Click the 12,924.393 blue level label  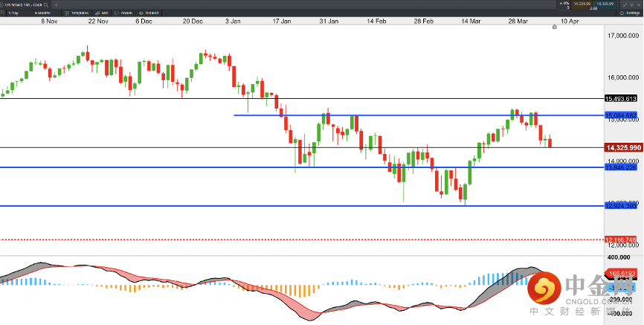pos(621,206)
